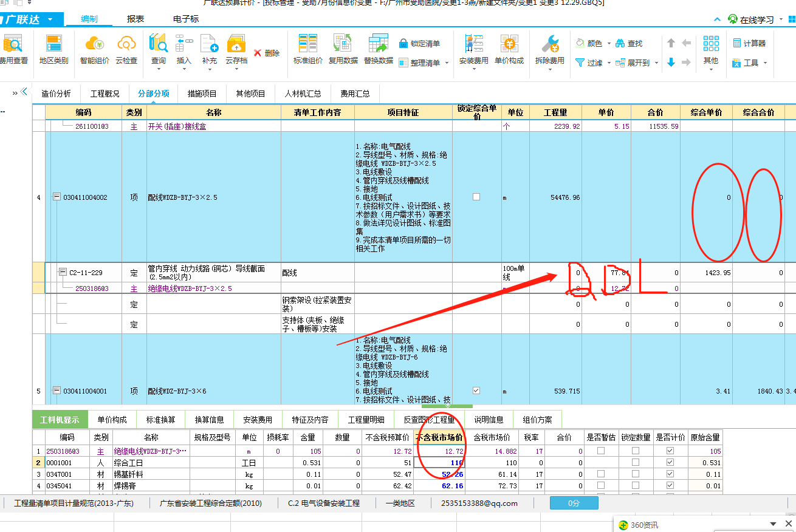Image resolution: width=796 pixels, height=532 pixels.
Task: Open 整理清单 dropdown
Action: point(447,63)
